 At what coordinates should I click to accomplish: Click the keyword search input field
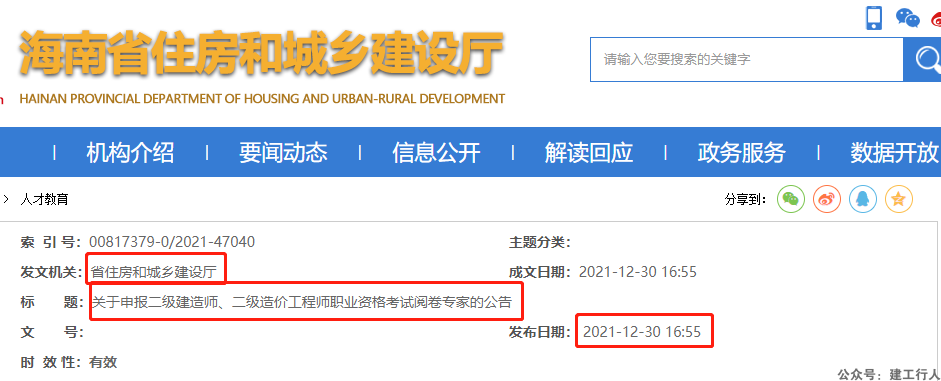(747, 59)
